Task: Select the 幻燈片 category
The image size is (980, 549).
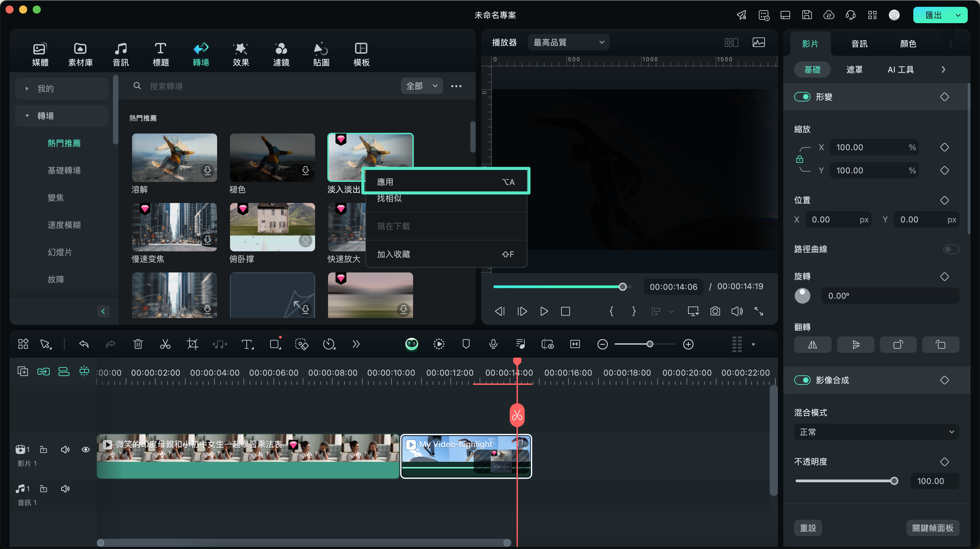Action: [60, 252]
